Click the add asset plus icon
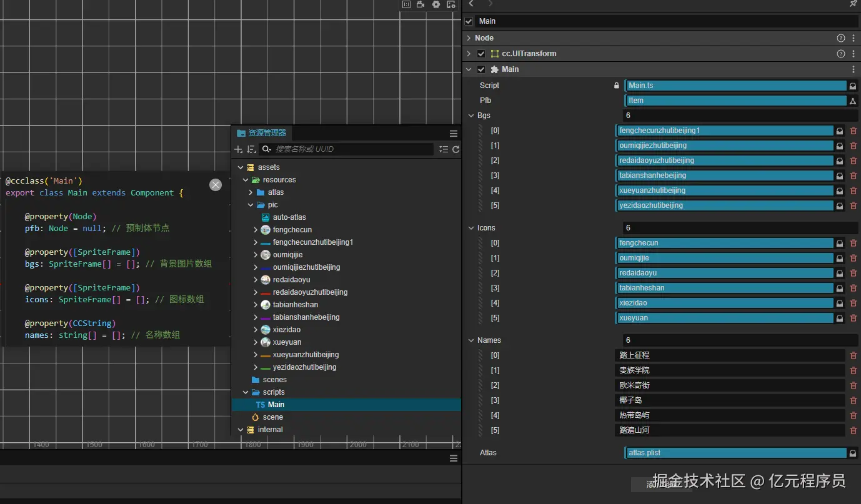This screenshot has width=861, height=504. pos(238,149)
